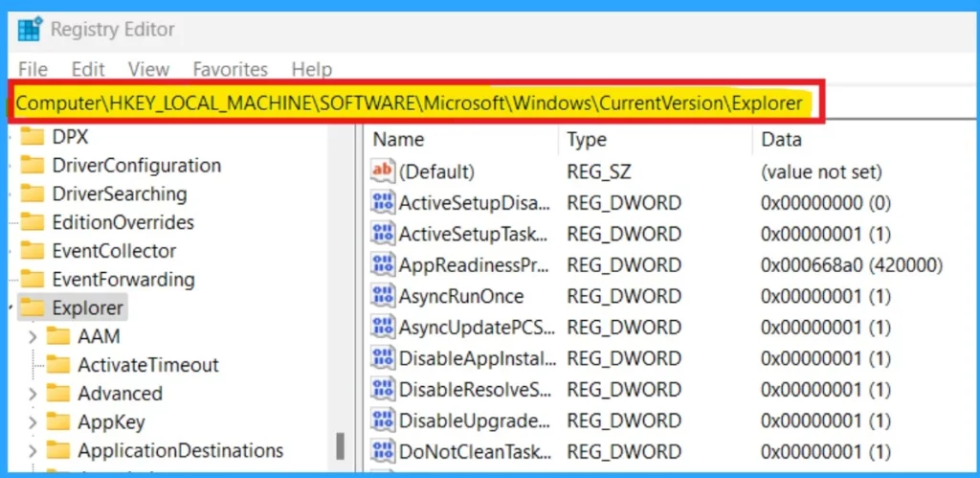The width and height of the screenshot is (980, 478).
Task: Expand the Advanced subkey
Action: [x=33, y=394]
